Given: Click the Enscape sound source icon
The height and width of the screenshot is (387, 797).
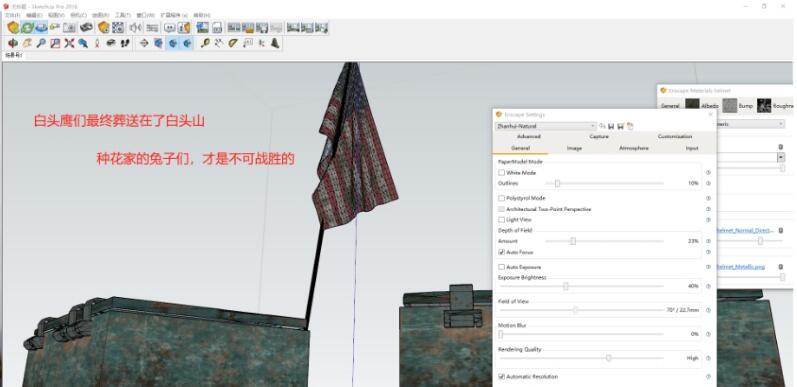Looking at the screenshot, I should tap(135, 27).
